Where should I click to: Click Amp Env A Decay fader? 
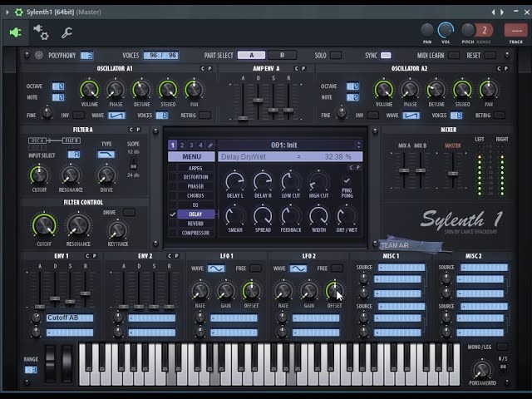[259, 101]
